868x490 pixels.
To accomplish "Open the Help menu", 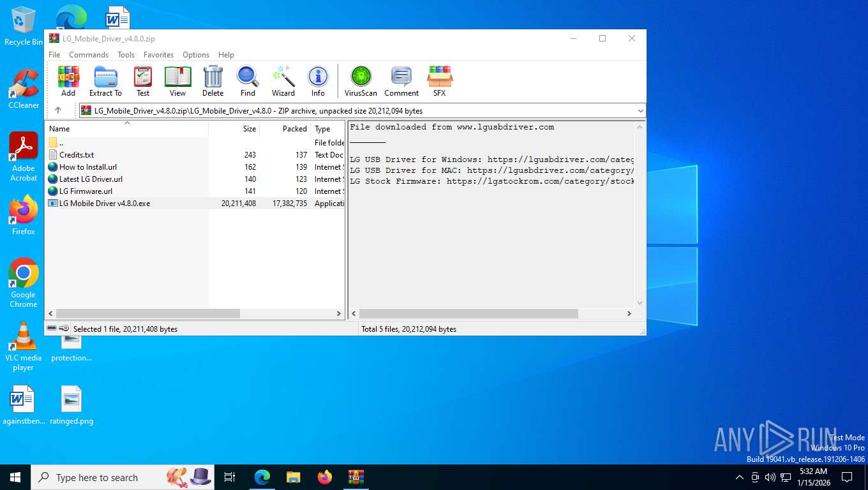I will pos(226,55).
